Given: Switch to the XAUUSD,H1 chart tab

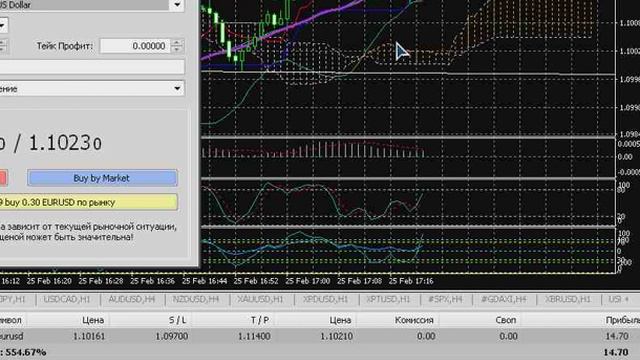Looking at the screenshot, I should pyautogui.click(x=260, y=299).
